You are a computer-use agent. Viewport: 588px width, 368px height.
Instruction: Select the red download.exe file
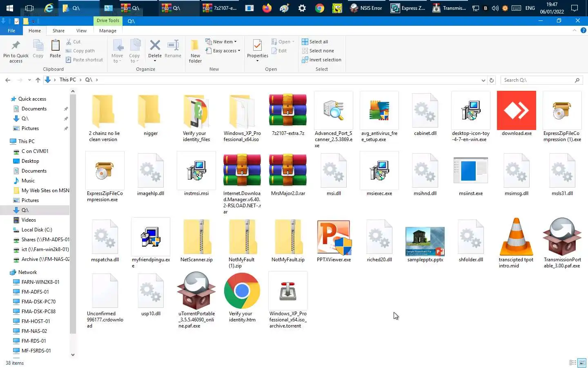[x=517, y=114]
